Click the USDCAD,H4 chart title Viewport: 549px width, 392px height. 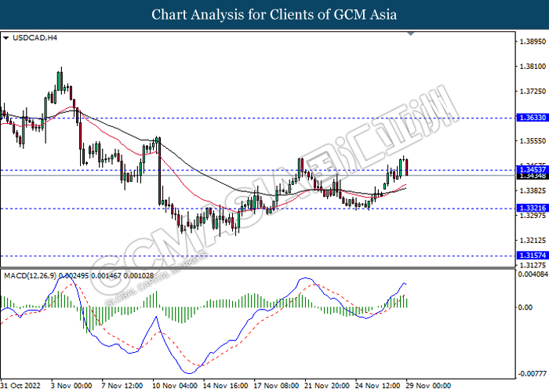[x=35, y=38]
